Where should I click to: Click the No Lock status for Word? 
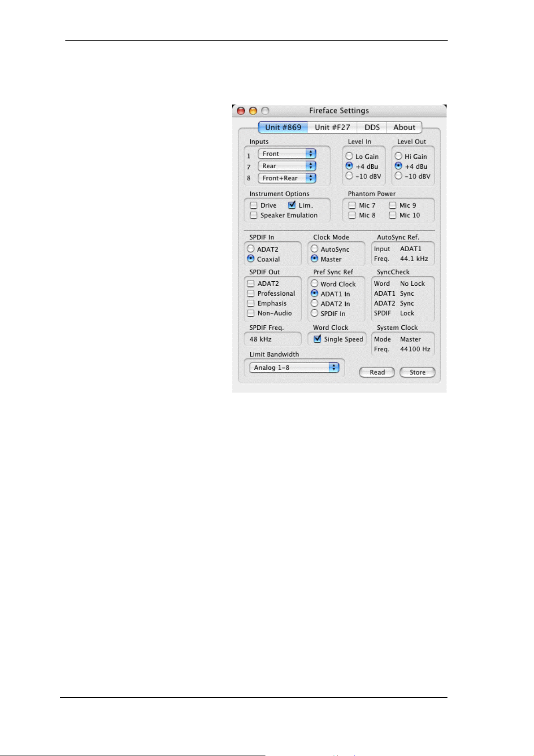(412, 284)
